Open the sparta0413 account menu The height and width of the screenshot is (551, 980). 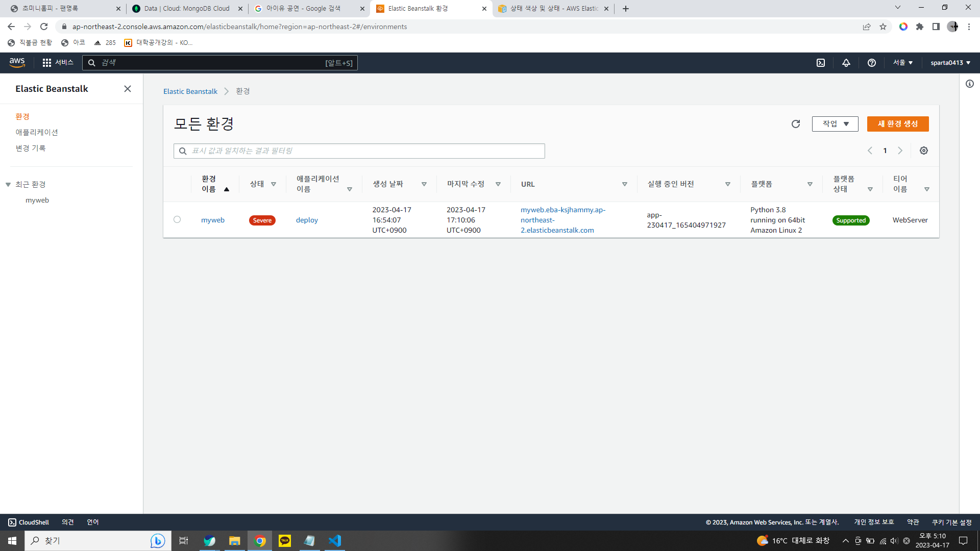pos(950,63)
